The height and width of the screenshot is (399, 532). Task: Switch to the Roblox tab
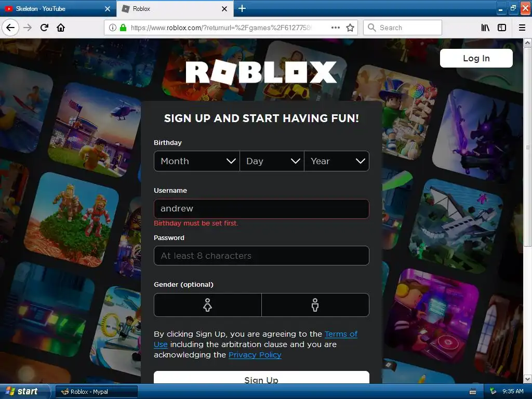pos(175,9)
